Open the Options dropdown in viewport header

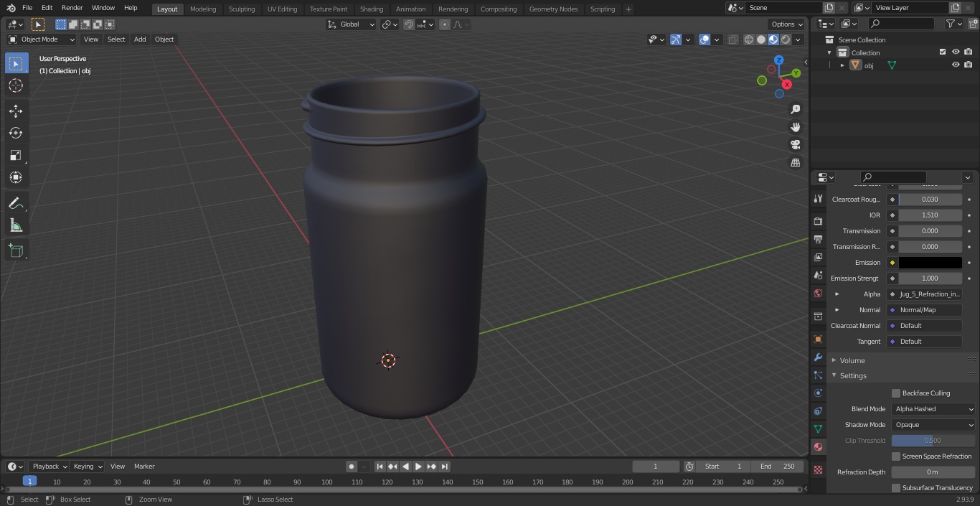point(787,24)
